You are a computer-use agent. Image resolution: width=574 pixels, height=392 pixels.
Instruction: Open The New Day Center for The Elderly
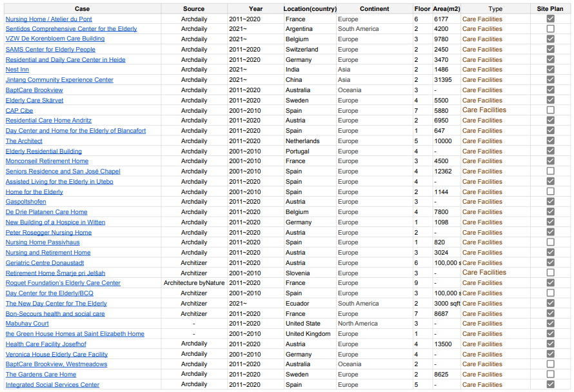coord(56,304)
